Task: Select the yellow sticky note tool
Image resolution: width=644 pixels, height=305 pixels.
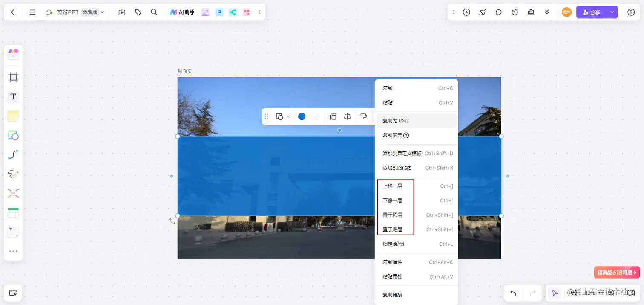Action: tap(13, 116)
